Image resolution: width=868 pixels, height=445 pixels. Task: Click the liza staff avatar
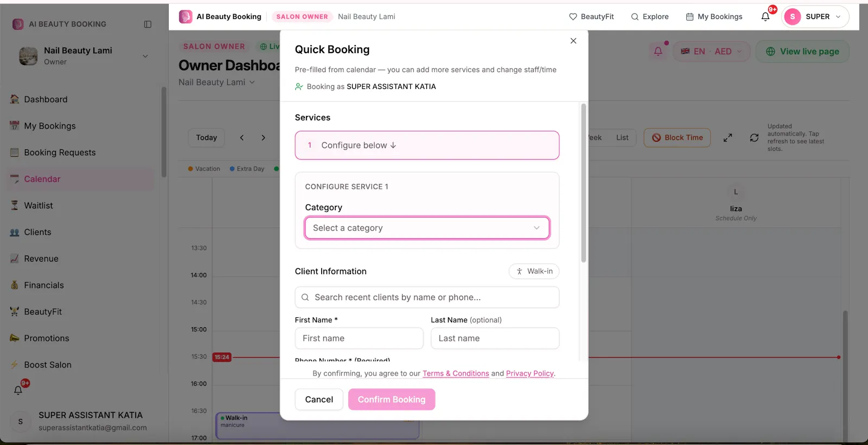tap(736, 192)
